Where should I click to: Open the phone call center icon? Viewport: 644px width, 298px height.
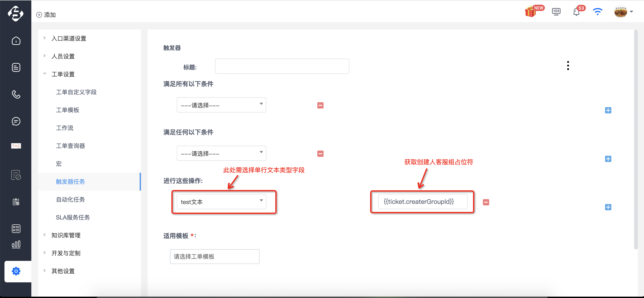[x=16, y=94]
